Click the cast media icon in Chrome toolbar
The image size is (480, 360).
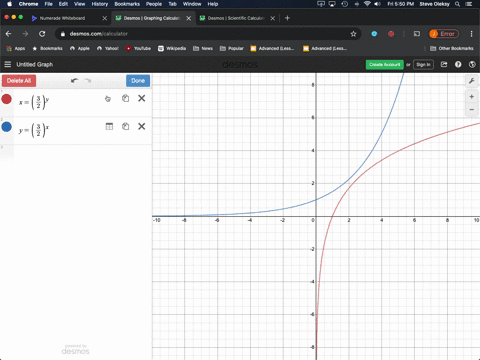[417, 34]
